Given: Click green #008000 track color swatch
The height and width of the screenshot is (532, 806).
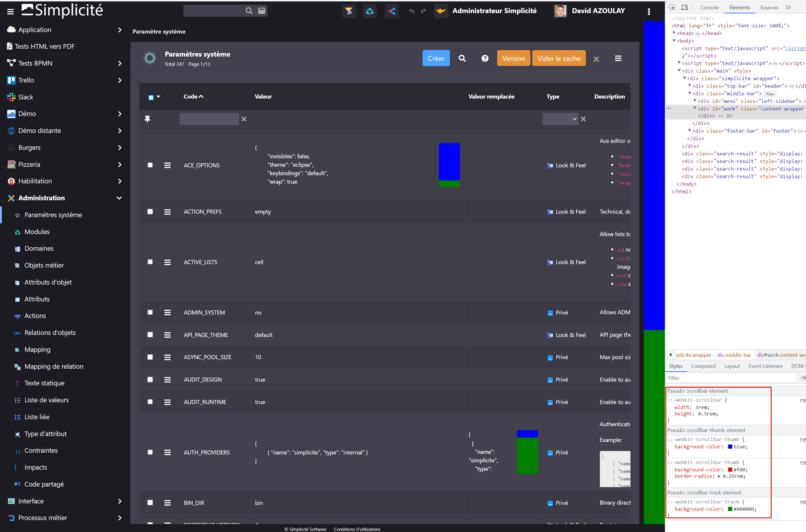Looking at the screenshot, I should [730, 509].
